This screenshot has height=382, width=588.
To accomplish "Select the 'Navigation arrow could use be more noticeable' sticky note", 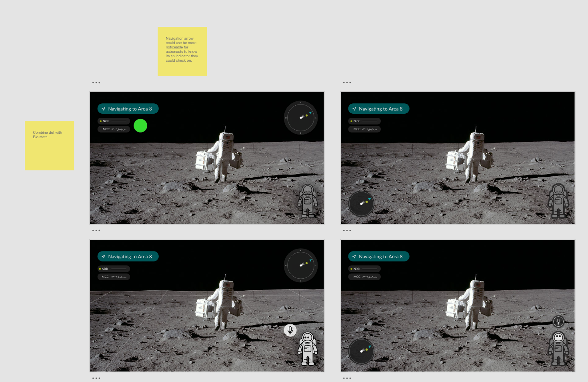I will 182,51.
